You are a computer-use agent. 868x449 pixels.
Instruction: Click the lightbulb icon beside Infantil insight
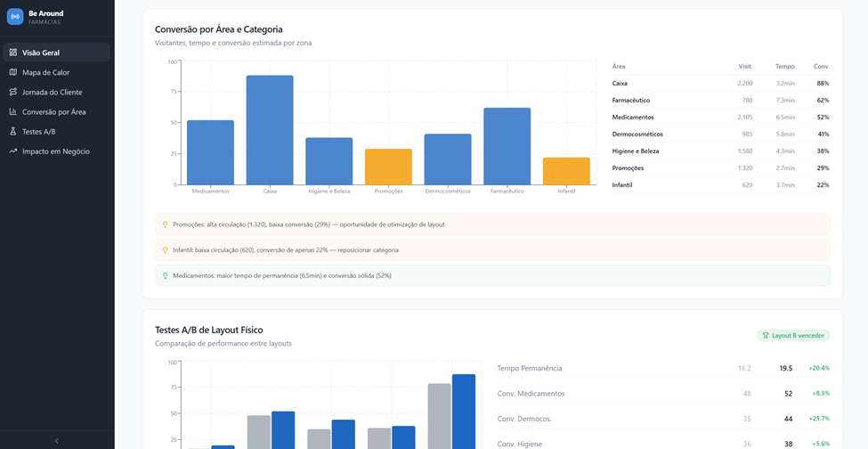[x=165, y=250]
